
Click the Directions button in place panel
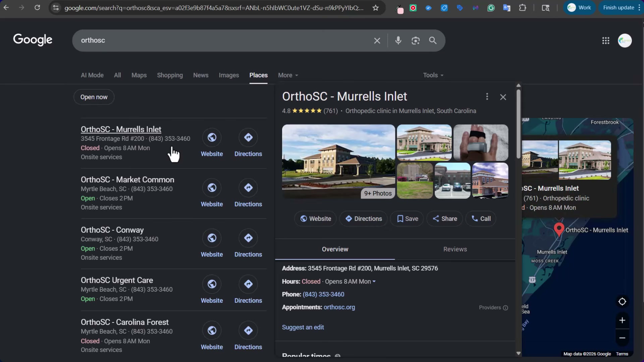pos(363,219)
